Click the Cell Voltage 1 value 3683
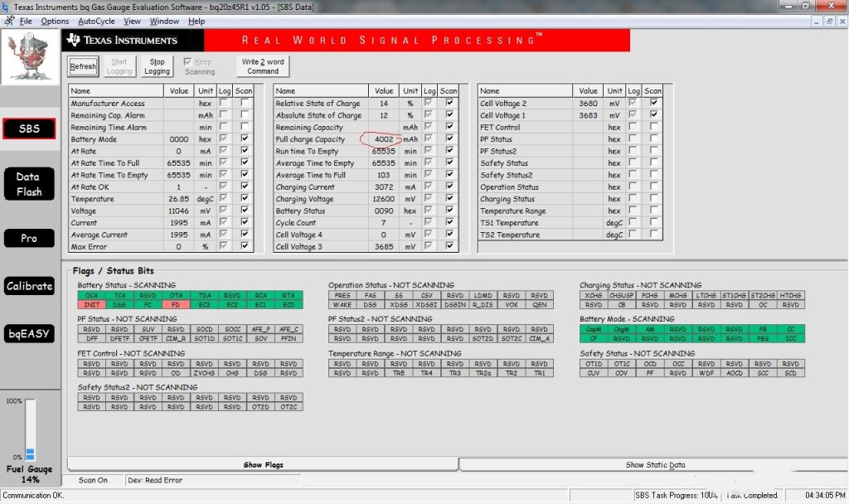Screen dimensions: 849x504 [588, 115]
